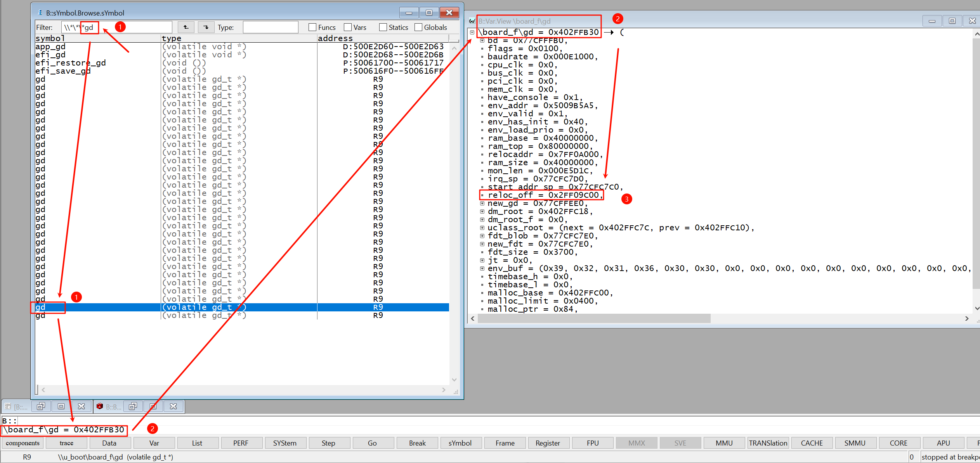The height and width of the screenshot is (463, 980).
Task: Click the Var.View window glasses icon
Action: (472, 21)
